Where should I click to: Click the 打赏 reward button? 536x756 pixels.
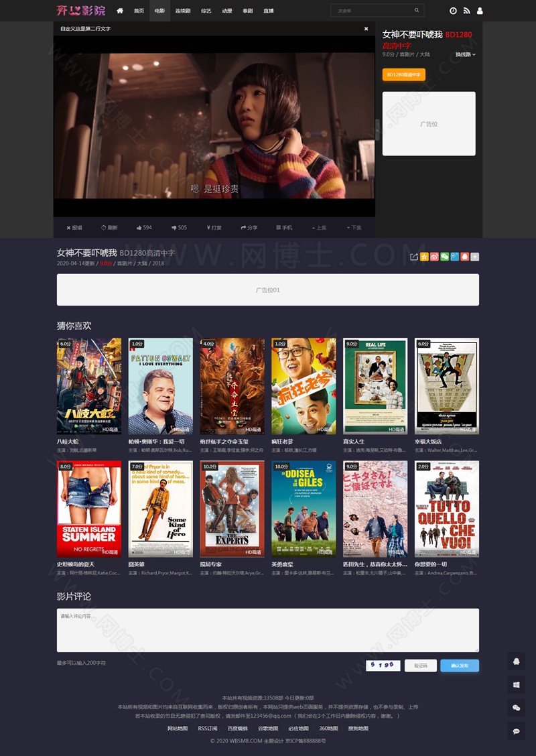214,228
